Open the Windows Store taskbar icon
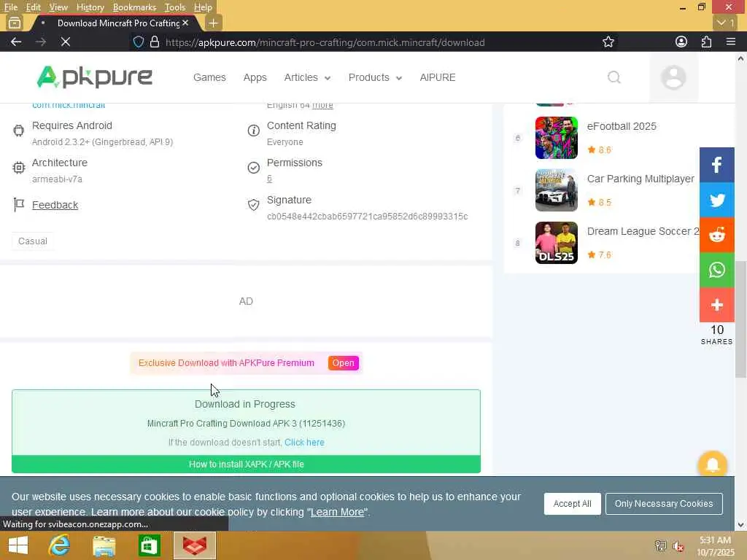 [149, 545]
